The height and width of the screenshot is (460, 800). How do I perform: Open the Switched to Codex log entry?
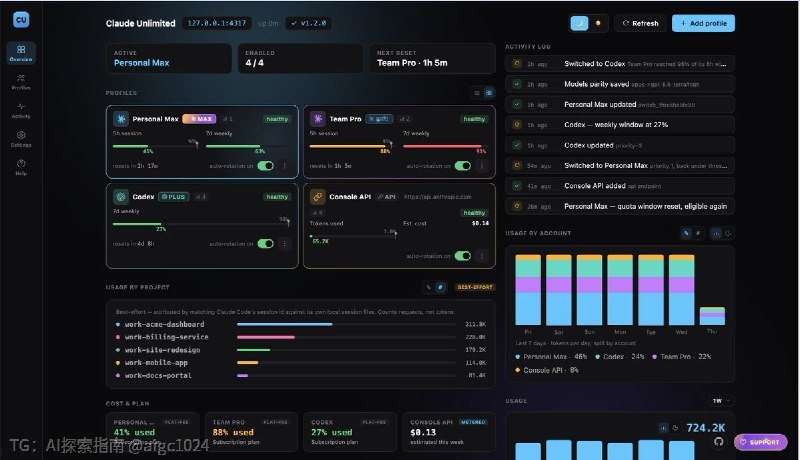point(620,64)
